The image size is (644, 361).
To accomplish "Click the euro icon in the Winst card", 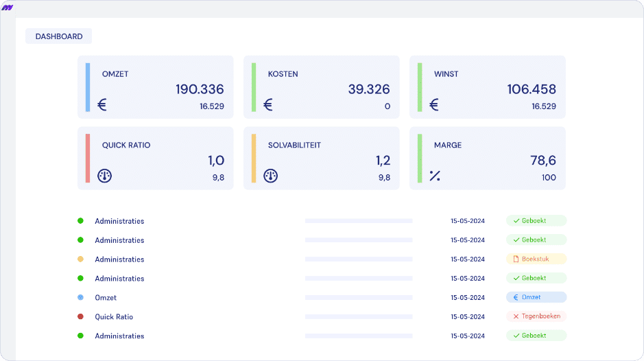I will (434, 105).
